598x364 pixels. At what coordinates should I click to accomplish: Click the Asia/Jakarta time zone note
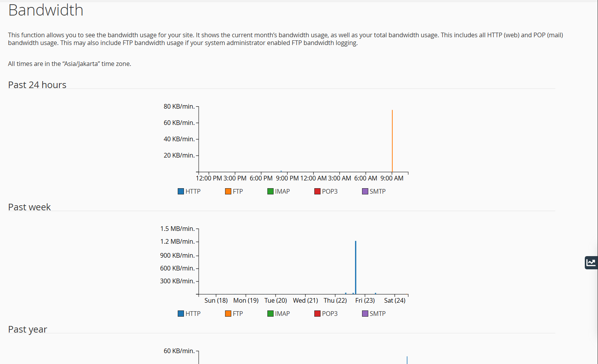tap(69, 64)
